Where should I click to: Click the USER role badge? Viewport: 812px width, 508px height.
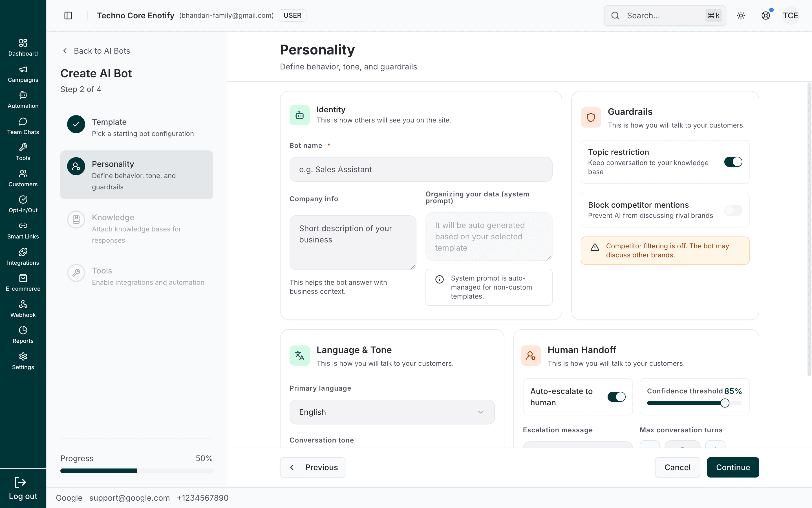292,16
